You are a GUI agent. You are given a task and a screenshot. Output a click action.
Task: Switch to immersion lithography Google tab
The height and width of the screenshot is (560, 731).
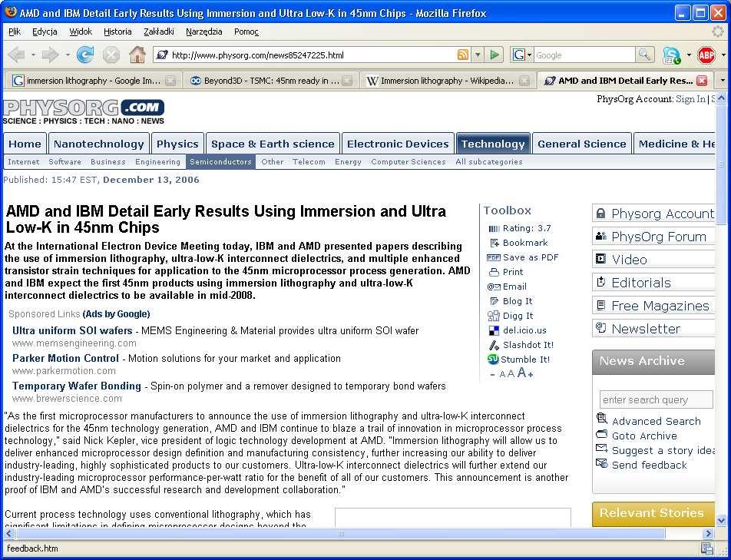pyautogui.click(x=93, y=81)
